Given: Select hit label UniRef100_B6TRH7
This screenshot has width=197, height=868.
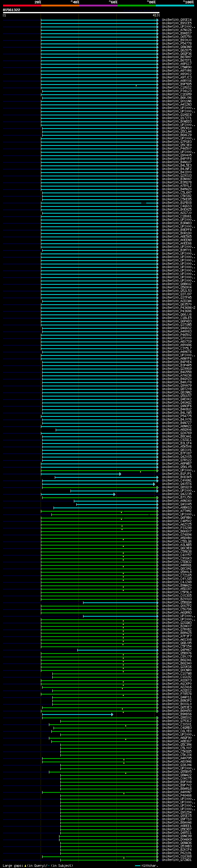Looking at the screenshot, I should [177, 57].
